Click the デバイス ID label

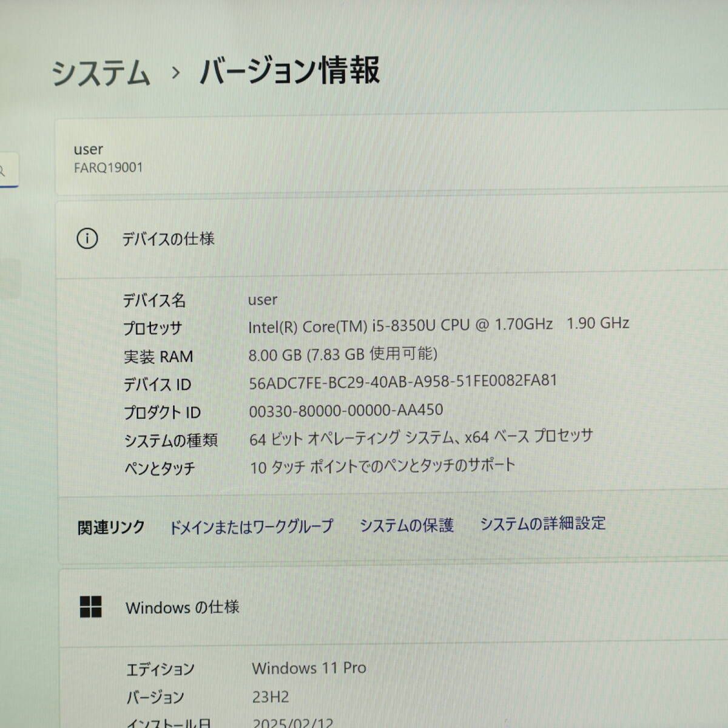[157, 385]
